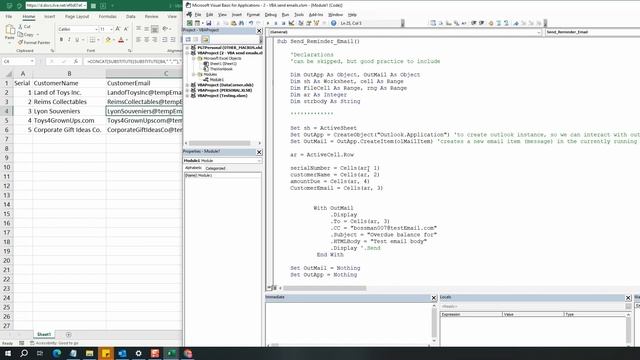The image size is (640, 360).
Task: Click Toggle Folders icon in Project panel
Action: [x=205, y=39]
